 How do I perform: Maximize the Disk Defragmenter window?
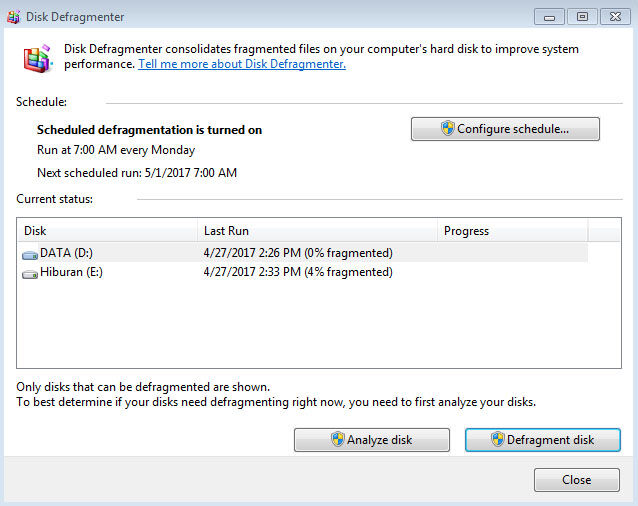(x=581, y=15)
